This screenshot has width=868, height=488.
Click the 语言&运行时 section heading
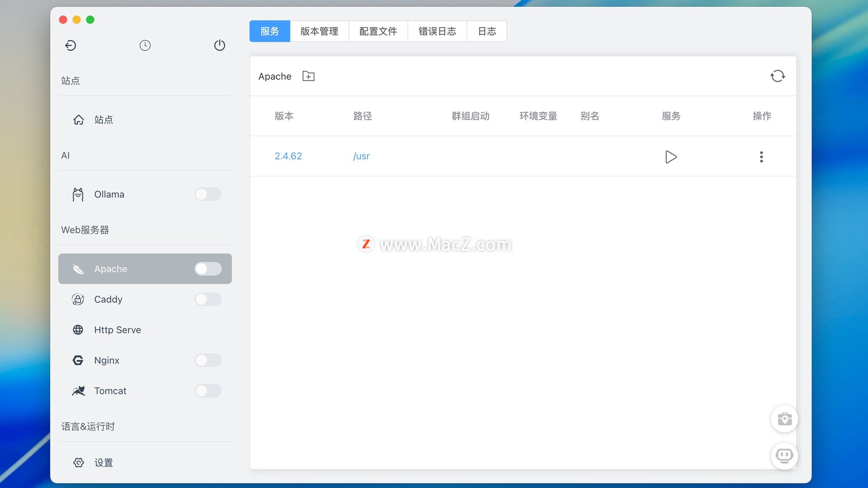[x=88, y=427]
